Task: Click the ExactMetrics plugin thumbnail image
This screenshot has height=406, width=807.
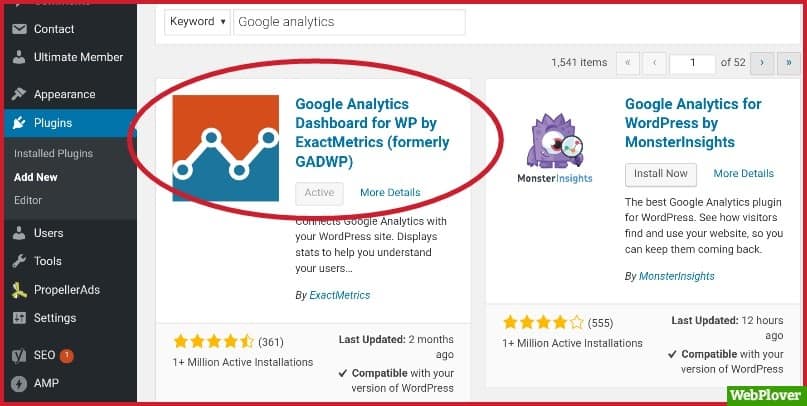Action: 225,148
